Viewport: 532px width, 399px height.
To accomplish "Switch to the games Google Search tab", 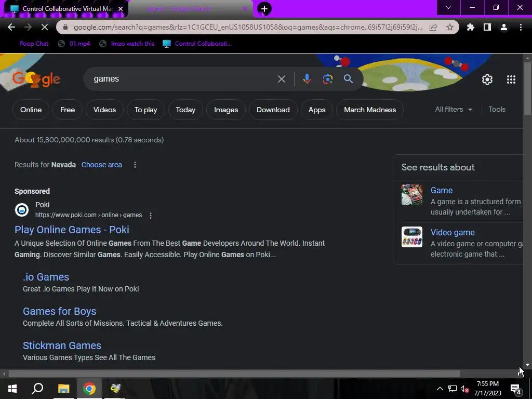I will (x=190, y=9).
